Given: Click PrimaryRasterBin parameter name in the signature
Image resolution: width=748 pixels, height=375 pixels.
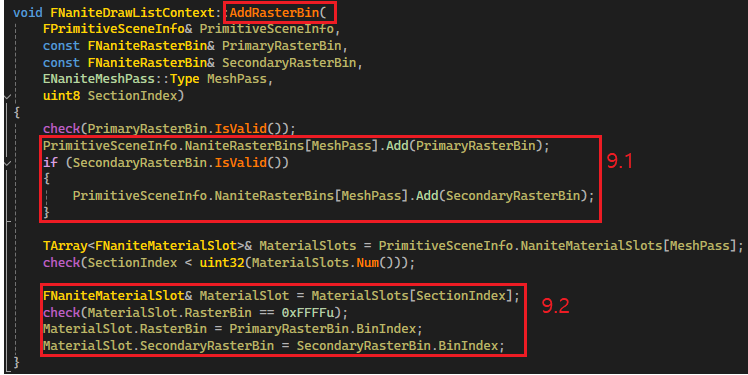Looking at the screenshot, I should click(281, 46).
